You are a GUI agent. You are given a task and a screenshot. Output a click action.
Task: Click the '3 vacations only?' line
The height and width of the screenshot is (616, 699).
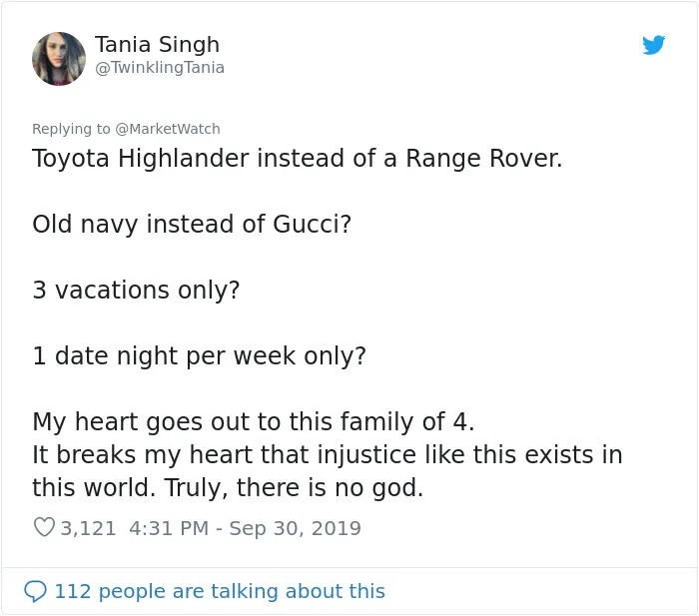136,291
